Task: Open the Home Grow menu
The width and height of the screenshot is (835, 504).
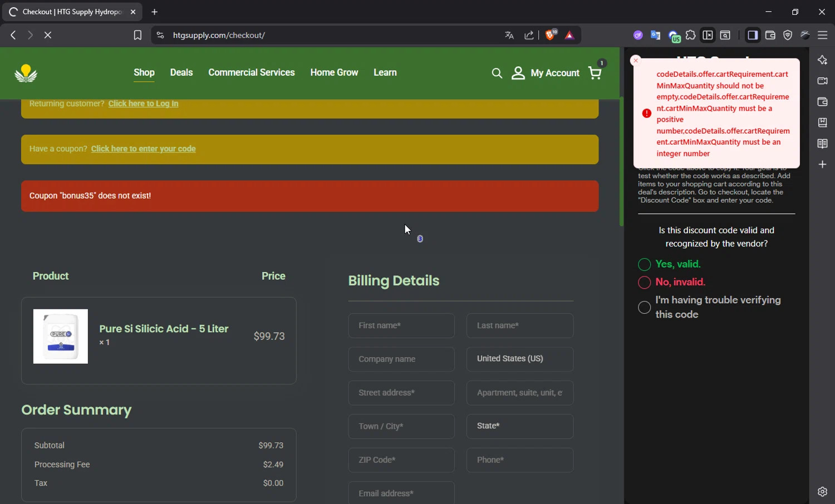Action: (x=334, y=72)
